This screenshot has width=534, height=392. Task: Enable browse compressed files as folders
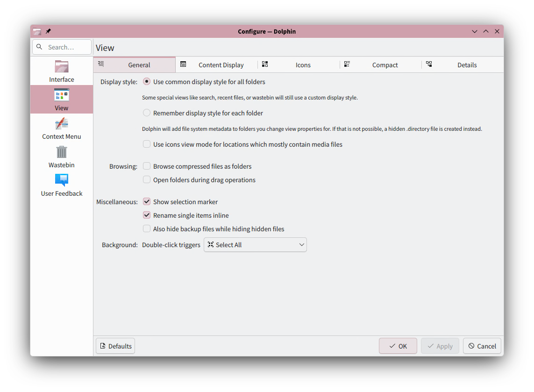[x=147, y=166]
